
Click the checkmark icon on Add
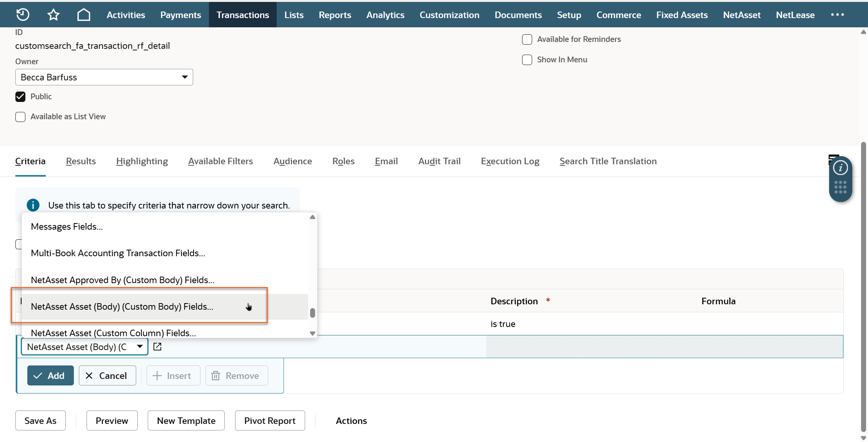click(38, 376)
